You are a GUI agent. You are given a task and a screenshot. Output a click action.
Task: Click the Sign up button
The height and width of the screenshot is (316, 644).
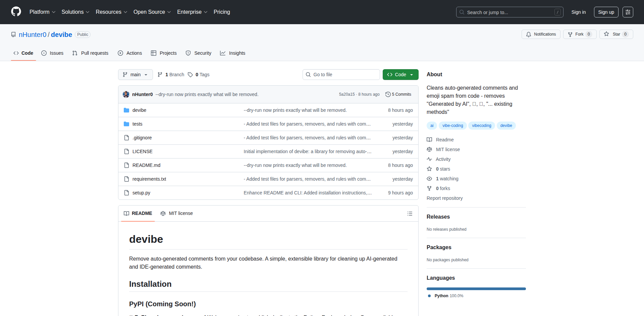[606, 12]
